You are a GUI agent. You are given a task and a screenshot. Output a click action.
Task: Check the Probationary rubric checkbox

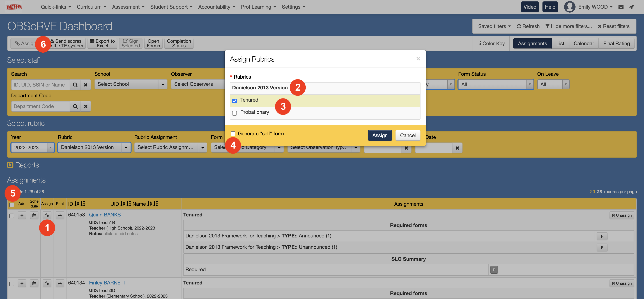pos(234,113)
